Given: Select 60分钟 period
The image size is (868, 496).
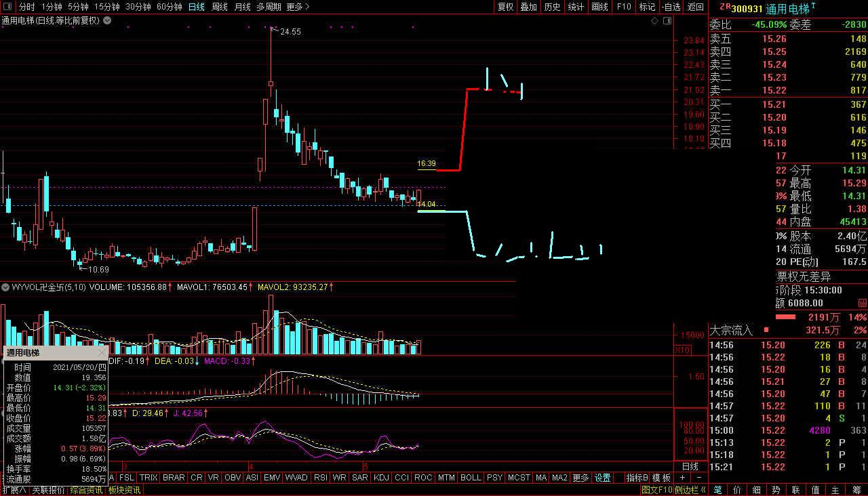Looking at the screenshot, I should (170, 7).
